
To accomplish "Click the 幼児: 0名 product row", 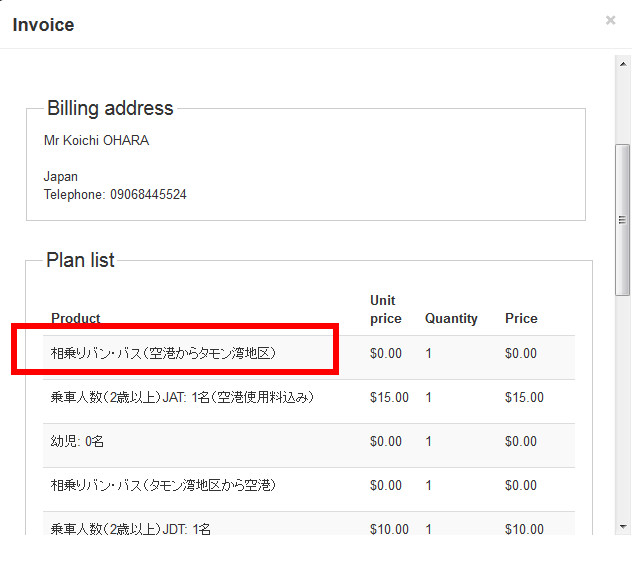I will 78,441.
